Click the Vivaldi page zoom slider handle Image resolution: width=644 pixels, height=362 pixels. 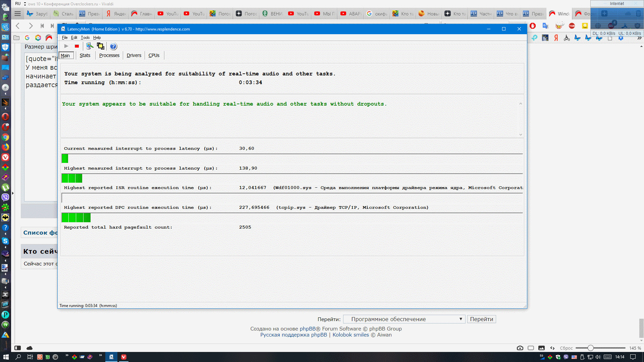[x=590, y=348]
